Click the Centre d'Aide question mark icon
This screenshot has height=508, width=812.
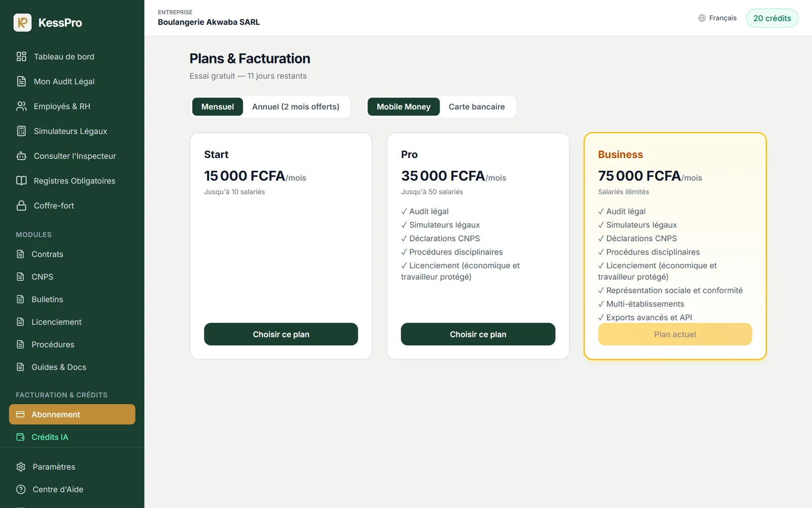[21, 489]
